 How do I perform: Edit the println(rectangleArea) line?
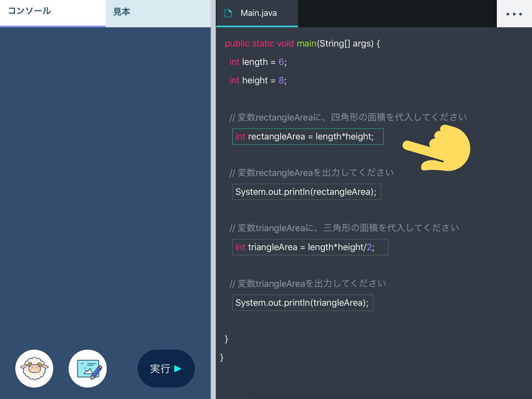pyautogui.click(x=306, y=192)
